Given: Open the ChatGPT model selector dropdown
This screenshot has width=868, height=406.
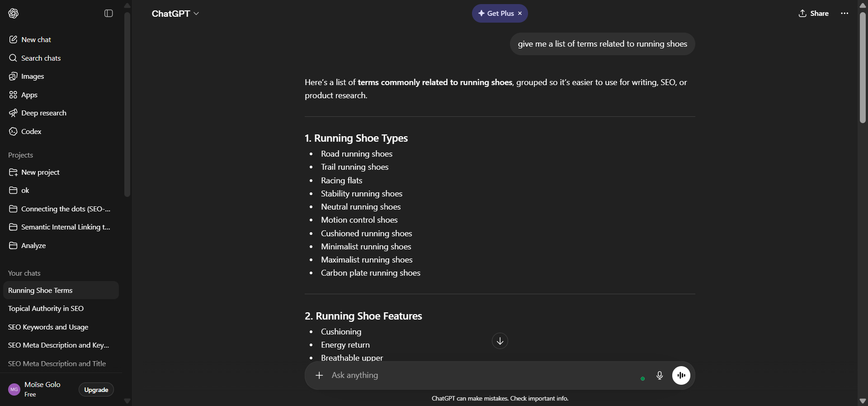Looking at the screenshot, I should click(175, 14).
